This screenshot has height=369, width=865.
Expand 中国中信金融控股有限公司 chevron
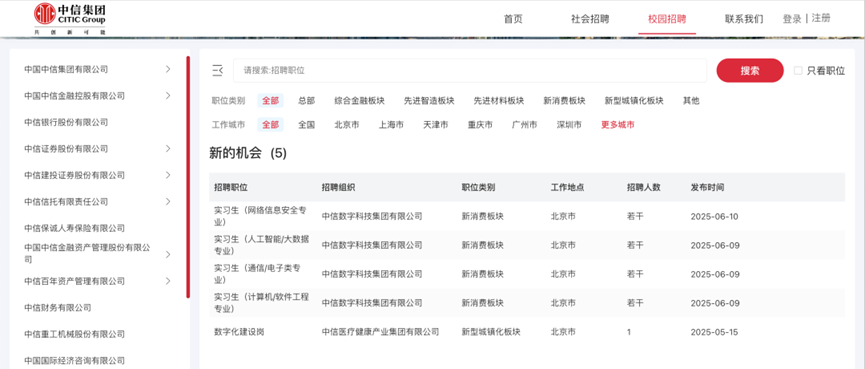point(168,95)
